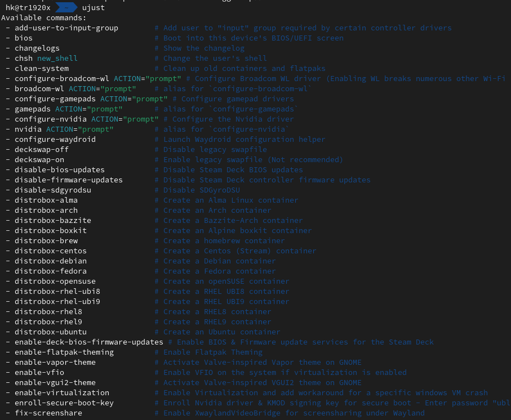This screenshot has height=420, width=511.
Task: Select 'add-user-to-input-group' command name
Action: (x=66, y=28)
